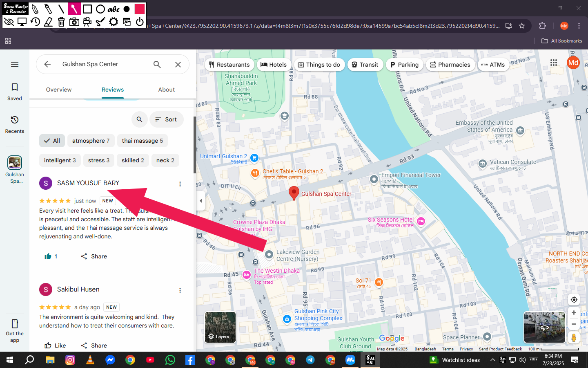Start screen recording with video camera icon

(87, 22)
